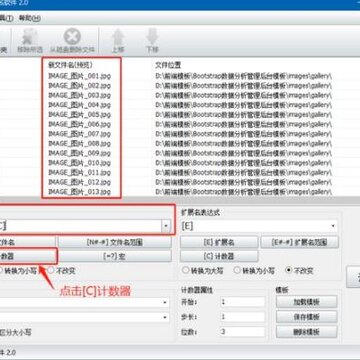Screen dimensions: 360x360
Task: Select extension group's 不改变 radio
Action: click(300, 271)
